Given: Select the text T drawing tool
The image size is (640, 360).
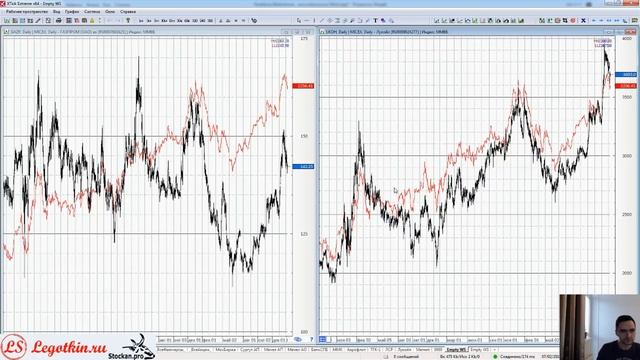Looking at the screenshot, I should pos(375,20).
